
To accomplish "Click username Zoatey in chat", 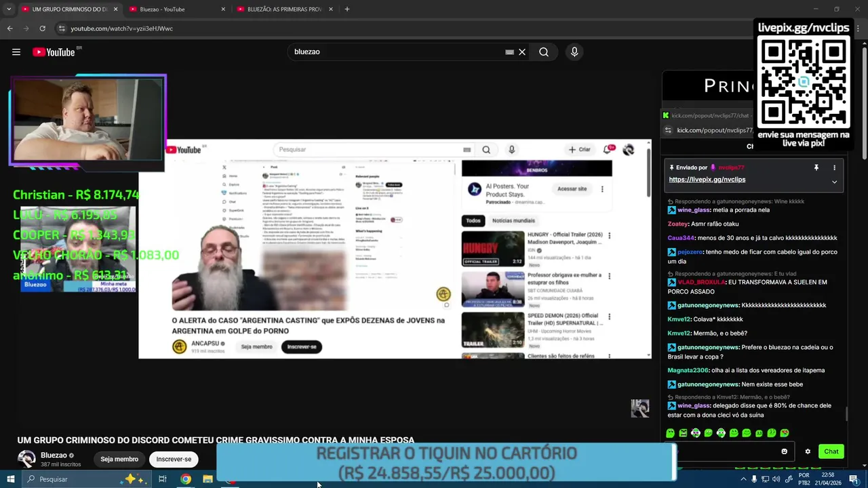I will click(x=677, y=224).
